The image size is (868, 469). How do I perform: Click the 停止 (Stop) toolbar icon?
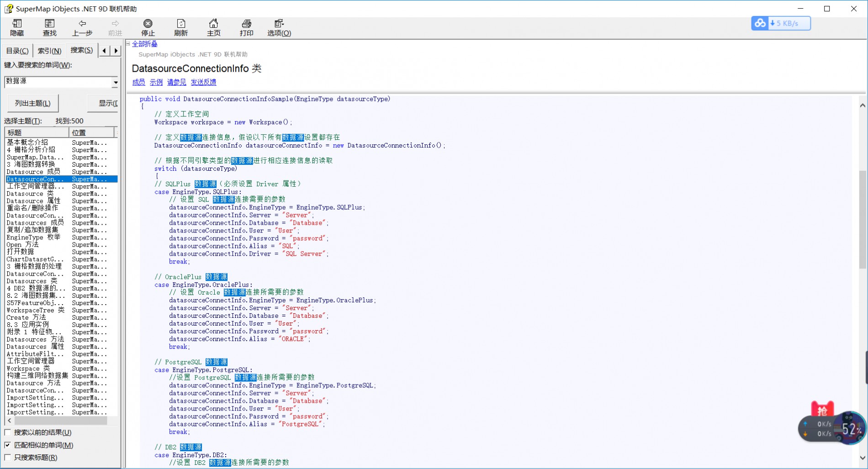tap(148, 28)
